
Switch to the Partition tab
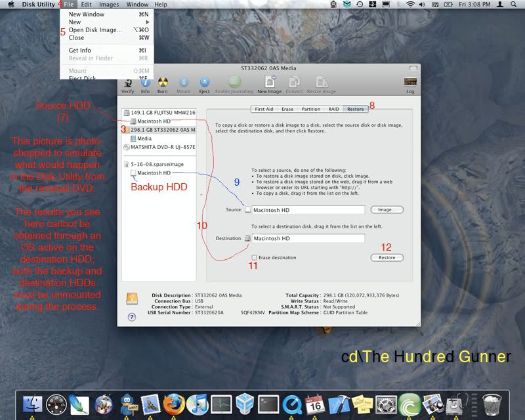[x=310, y=109]
